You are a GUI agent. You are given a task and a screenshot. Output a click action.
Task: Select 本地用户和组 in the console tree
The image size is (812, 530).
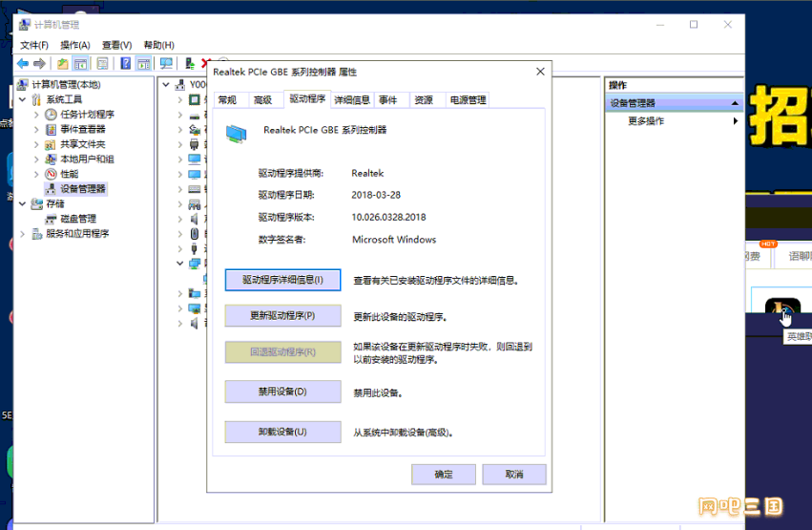click(x=87, y=159)
